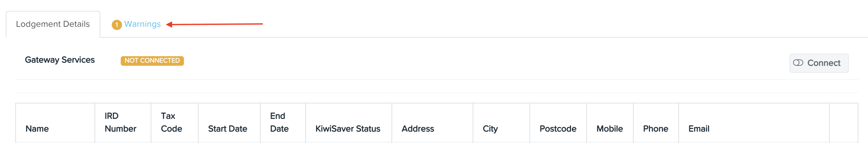This screenshot has width=868, height=143.
Task: Click the Email column header
Action: coord(754,123)
